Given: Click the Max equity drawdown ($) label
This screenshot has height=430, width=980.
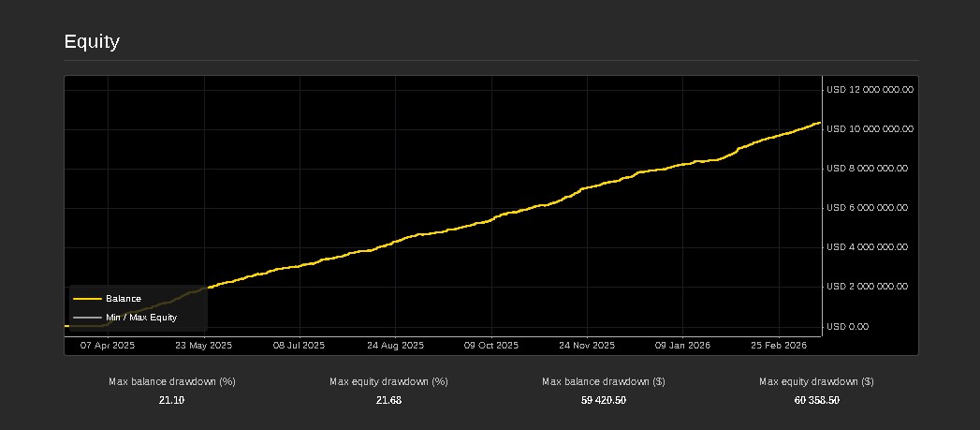Looking at the screenshot, I should pyautogui.click(x=816, y=382).
